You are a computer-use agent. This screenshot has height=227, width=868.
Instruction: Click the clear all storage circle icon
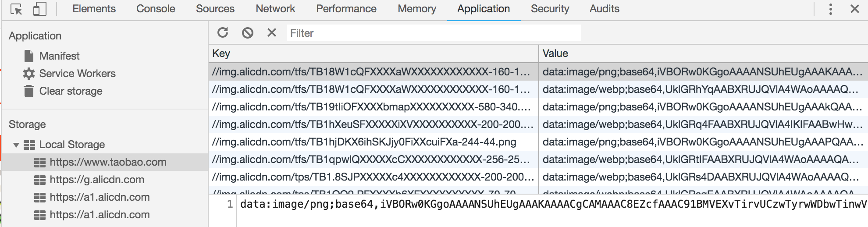click(x=248, y=33)
